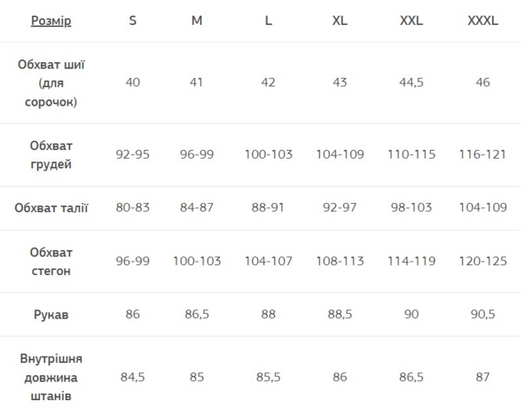This screenshot has height=408, width=532.
Task: Select hip girth value 120-125 for XXXL
Action: pyautogui.click(x=482, y=262)
